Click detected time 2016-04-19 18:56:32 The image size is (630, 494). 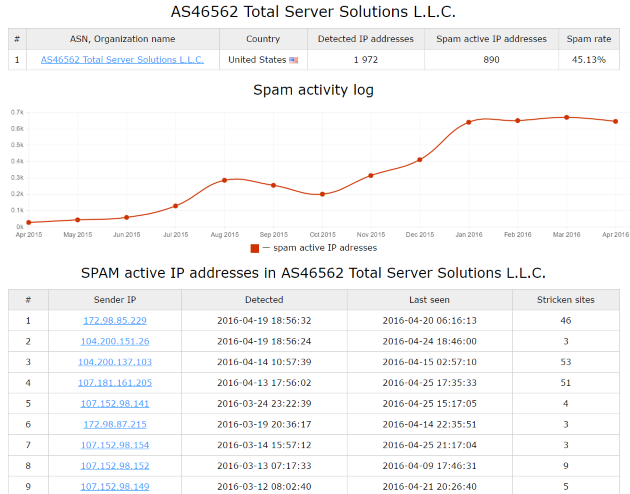(264, 320)
